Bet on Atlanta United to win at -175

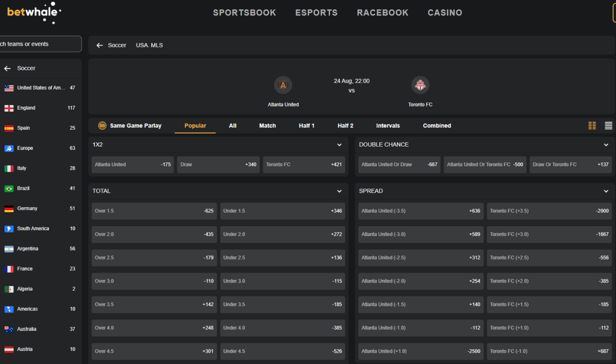point(133,165)
